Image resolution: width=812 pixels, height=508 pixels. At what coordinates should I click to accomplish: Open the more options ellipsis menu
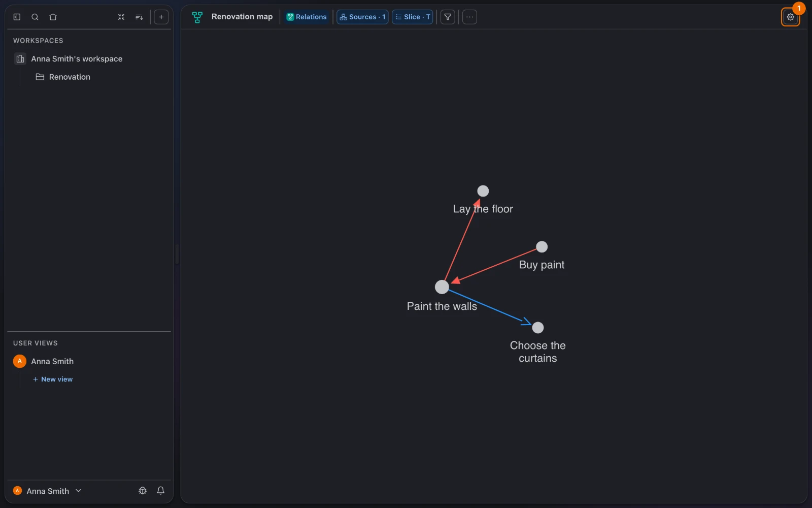pos(470,17)
